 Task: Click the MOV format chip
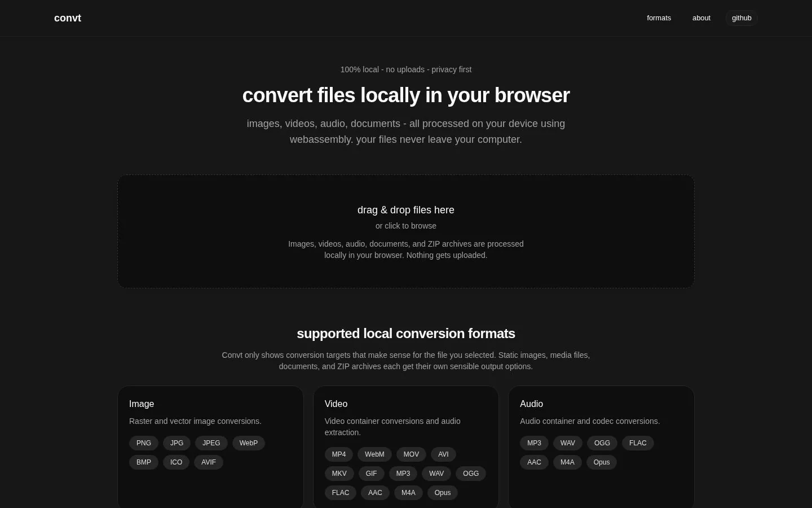point(411,454)
